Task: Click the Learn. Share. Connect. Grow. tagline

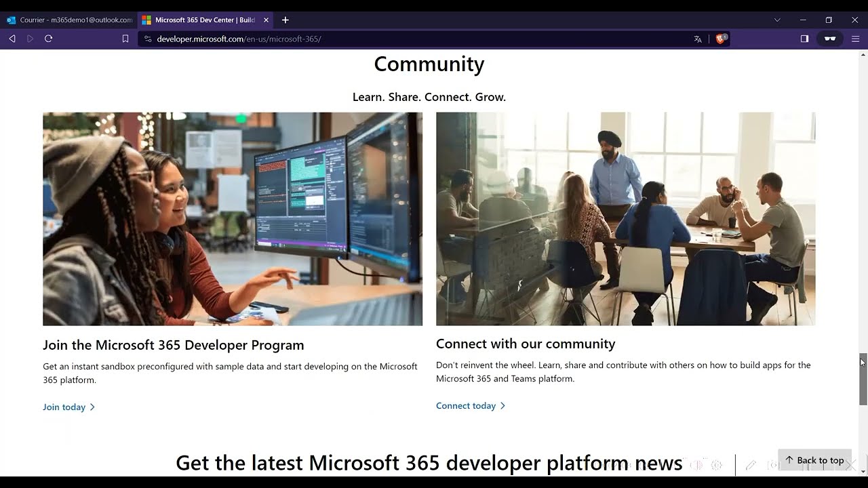Action: click(429, 97)
